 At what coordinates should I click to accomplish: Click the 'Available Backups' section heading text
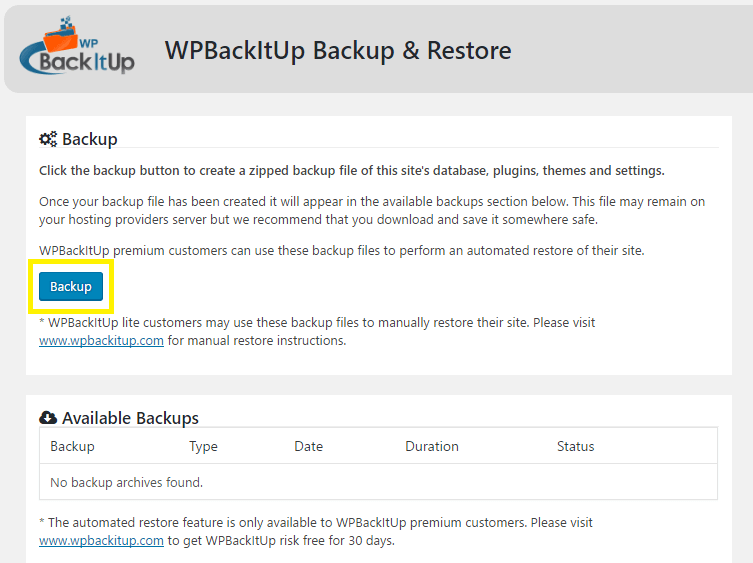(x=130, y=418)
